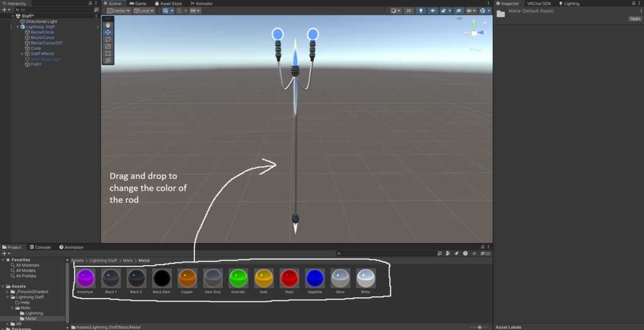644x330 pixels.
Task: Switch to the Console tab
Action: coord(40,247)
